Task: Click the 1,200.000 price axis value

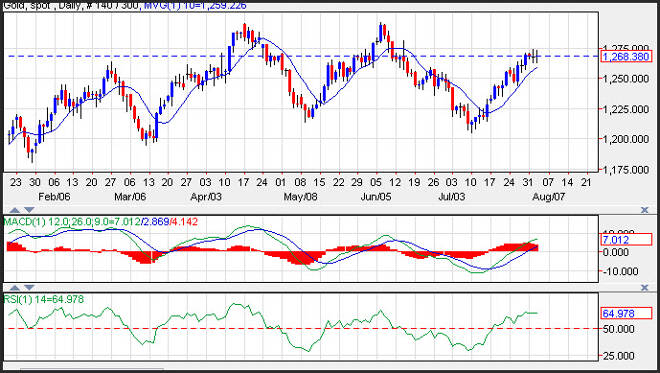Action: (626, 139)
